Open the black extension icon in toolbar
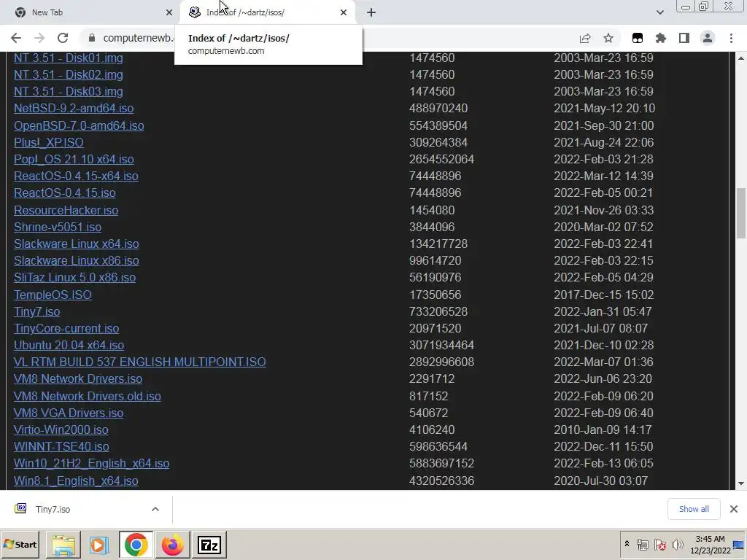 click(638, 38)
